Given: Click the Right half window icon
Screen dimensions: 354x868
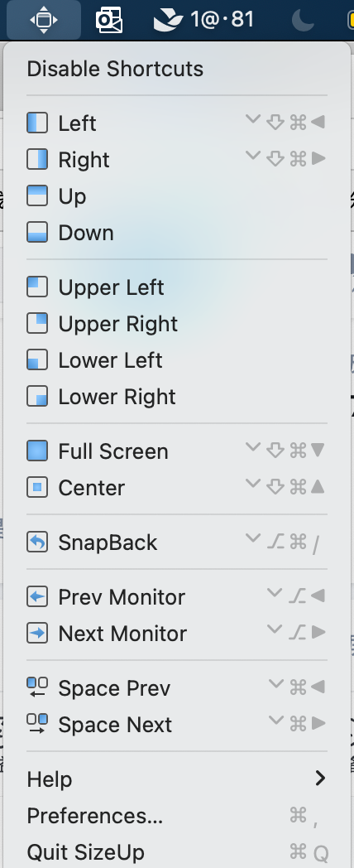Looking at the screenshot, I should [x=37, y=159].
